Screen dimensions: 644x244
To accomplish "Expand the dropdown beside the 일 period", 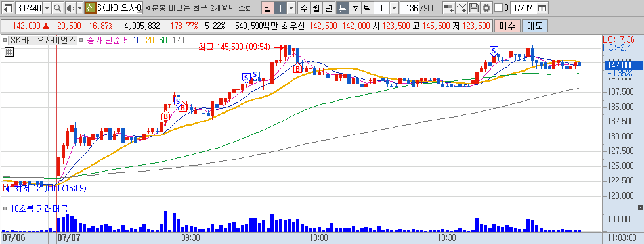I will pos(291,8).
